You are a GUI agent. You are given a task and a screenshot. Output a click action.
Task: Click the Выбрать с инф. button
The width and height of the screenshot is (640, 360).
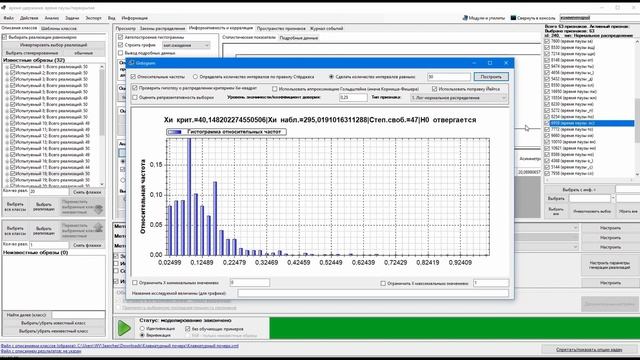[579, 189]
